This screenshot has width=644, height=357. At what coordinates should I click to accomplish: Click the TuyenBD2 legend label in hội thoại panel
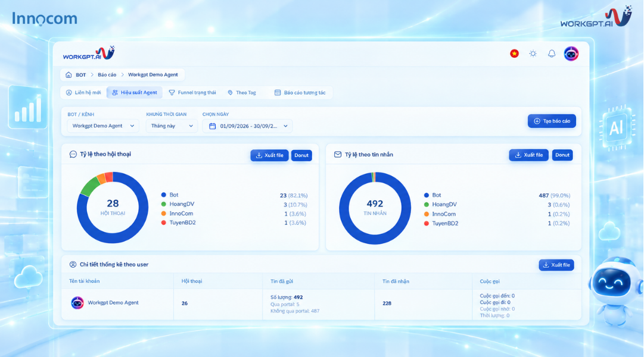coord(182,223)
